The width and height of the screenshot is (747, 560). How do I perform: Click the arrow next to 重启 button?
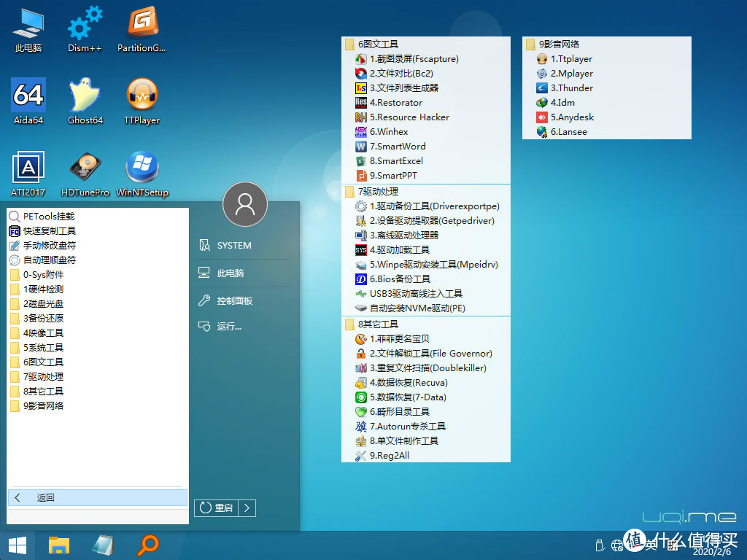[247, 507]
